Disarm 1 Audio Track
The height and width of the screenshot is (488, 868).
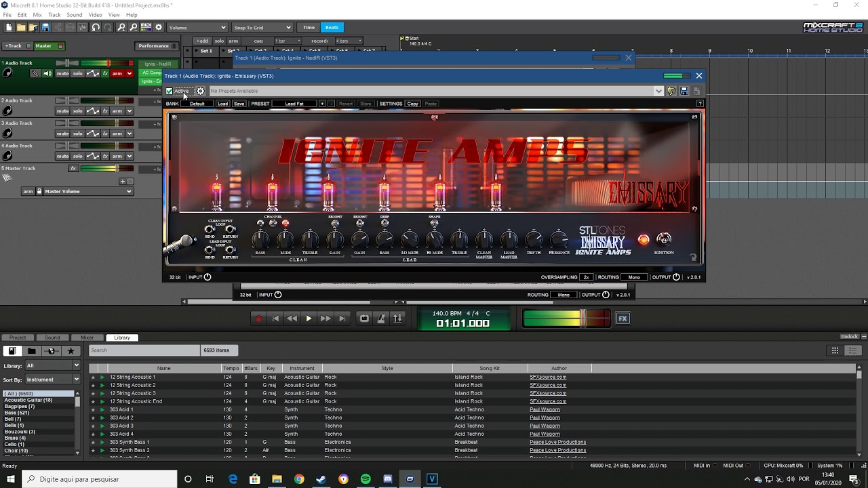[117, 73]
